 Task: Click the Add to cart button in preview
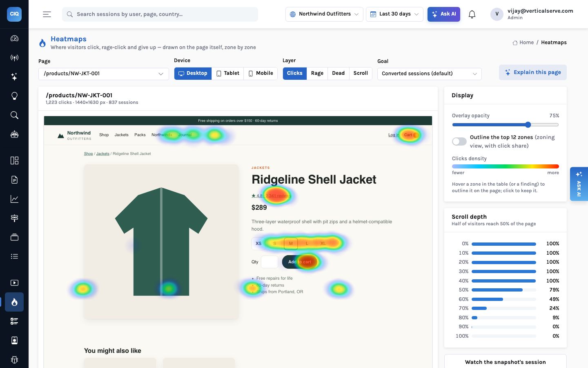click(300, 262)
